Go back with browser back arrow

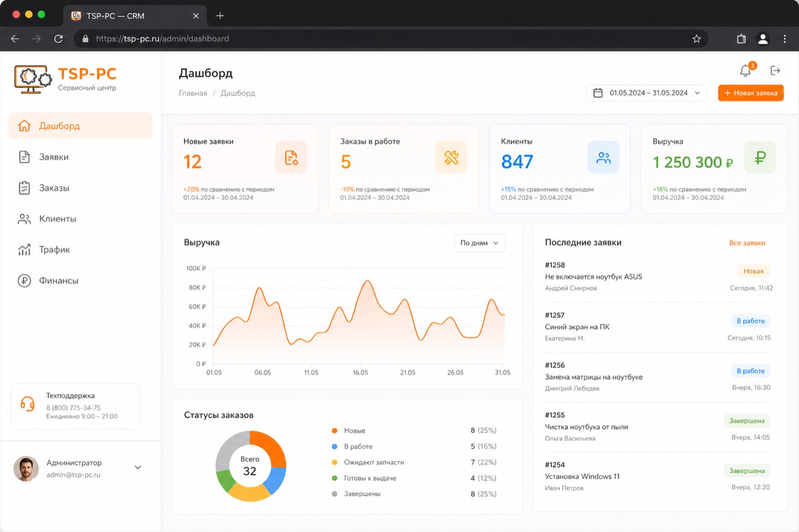15,39
